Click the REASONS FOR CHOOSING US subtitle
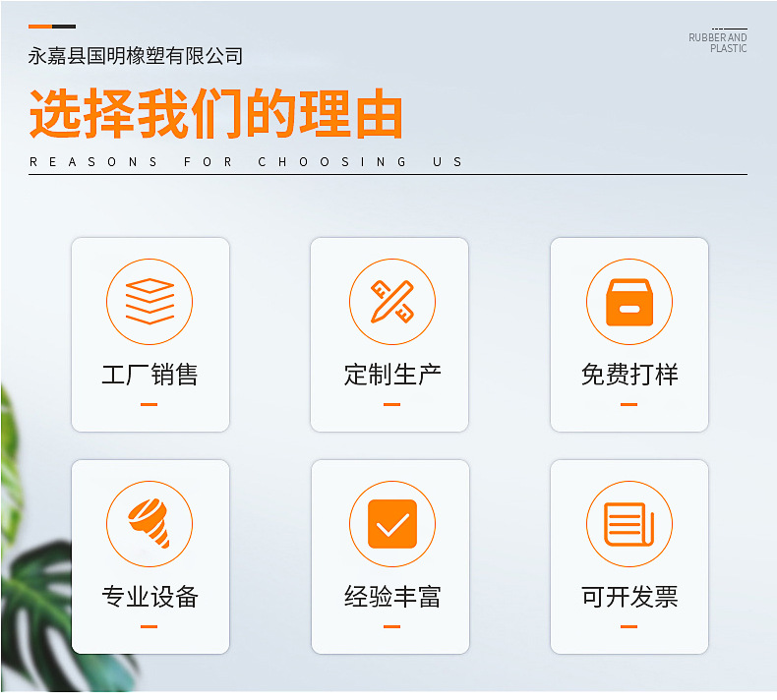Viewport: 777px width, 700px height. (246, 162)
